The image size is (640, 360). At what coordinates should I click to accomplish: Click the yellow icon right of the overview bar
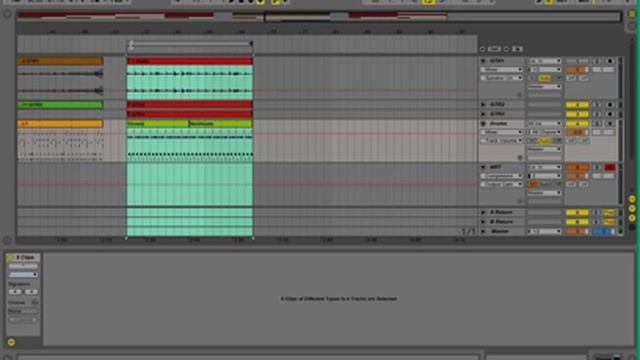pos(632,14)
